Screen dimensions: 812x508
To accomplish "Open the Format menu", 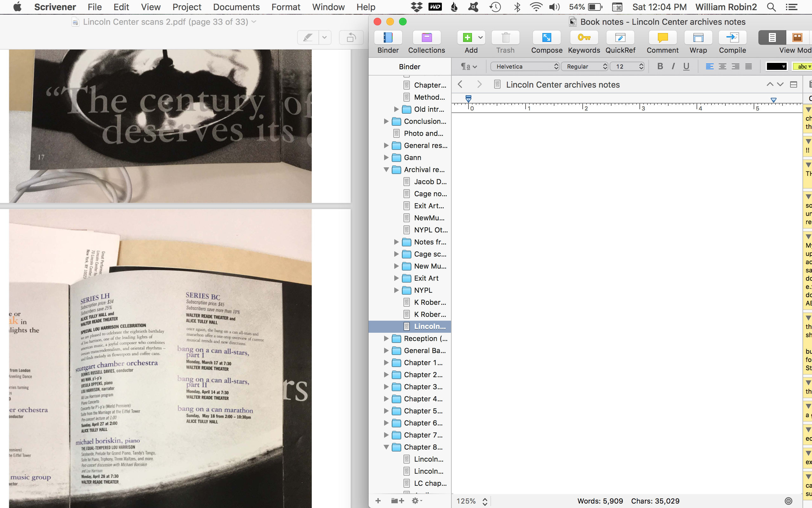I will (285, 7).
